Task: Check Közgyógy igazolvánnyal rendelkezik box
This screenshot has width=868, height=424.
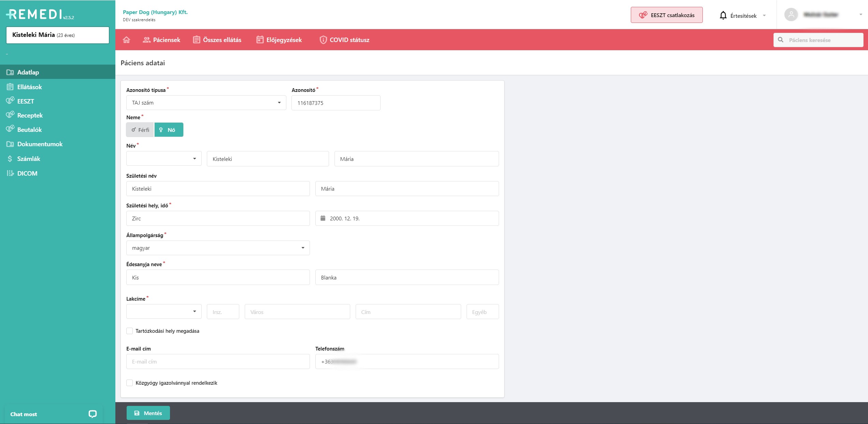Action: coord(130,383)
